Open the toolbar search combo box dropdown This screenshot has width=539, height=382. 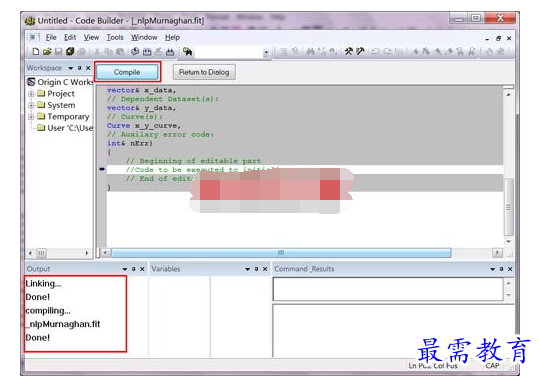pyautogui.click(x=266, y=53)
